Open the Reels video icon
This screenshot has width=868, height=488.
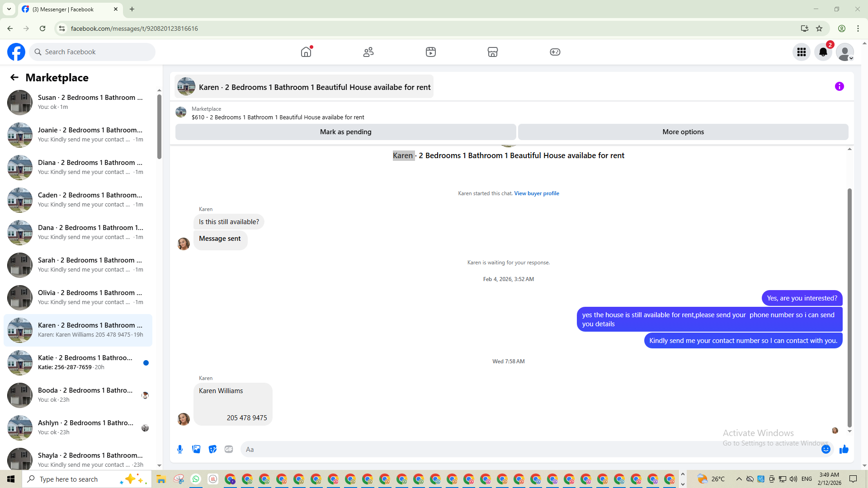431,52
